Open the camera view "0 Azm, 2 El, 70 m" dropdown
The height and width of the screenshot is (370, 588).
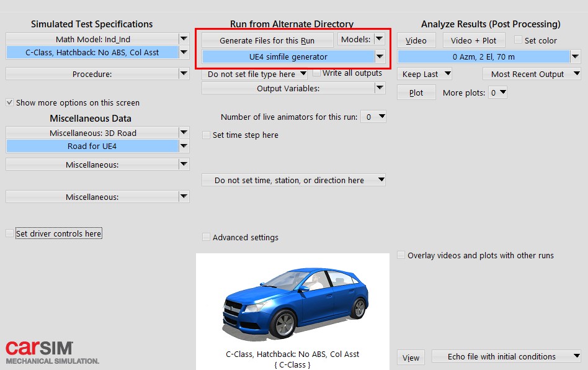(576, 56)
